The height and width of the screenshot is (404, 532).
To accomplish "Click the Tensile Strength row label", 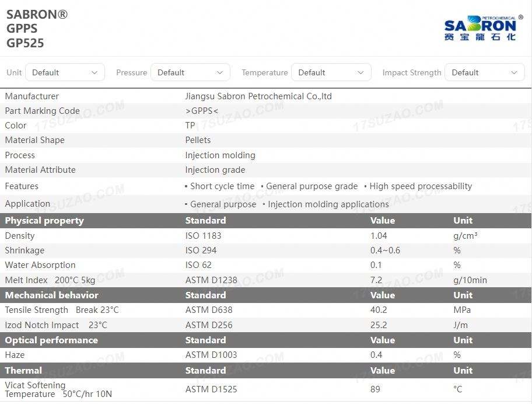I will (36, 310).
